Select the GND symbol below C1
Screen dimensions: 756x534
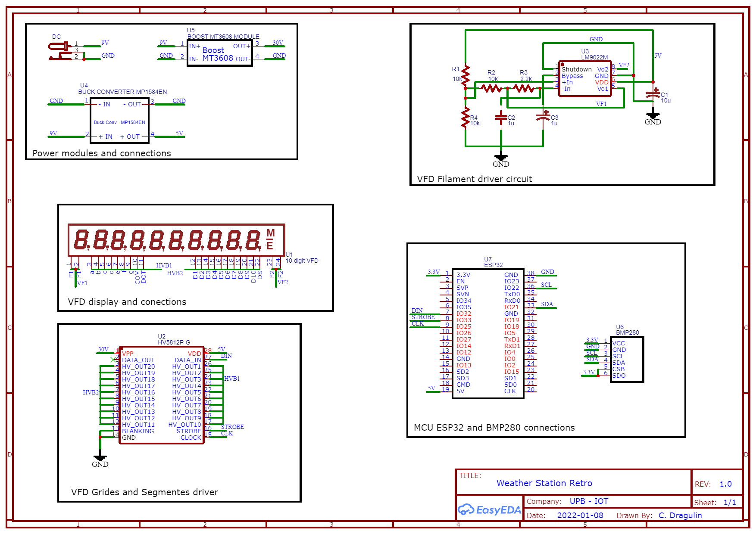(653, 116)
